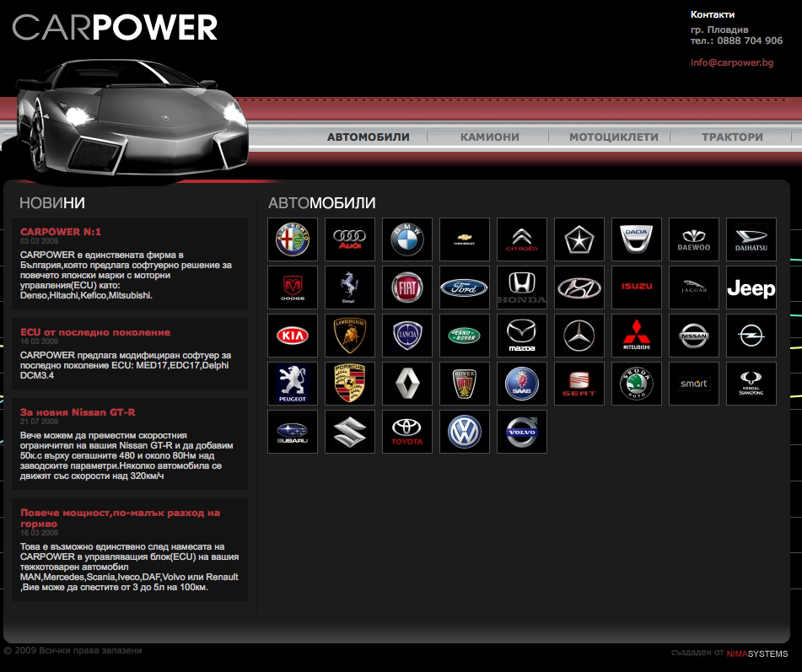Open the АВТОМОБИЛИ menu tab
The height and width of the screenshot is (672, 802).
point(369,137)
